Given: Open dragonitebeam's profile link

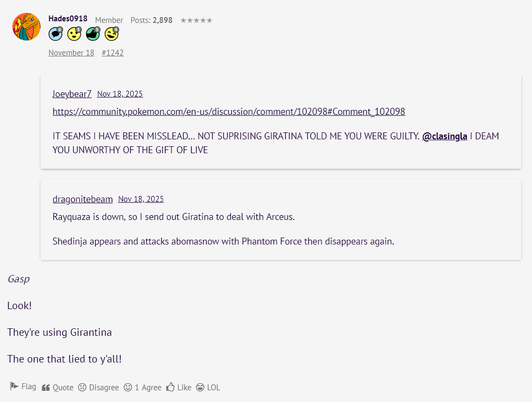Looking at the screenshot, I should click(x=82, y=199).
